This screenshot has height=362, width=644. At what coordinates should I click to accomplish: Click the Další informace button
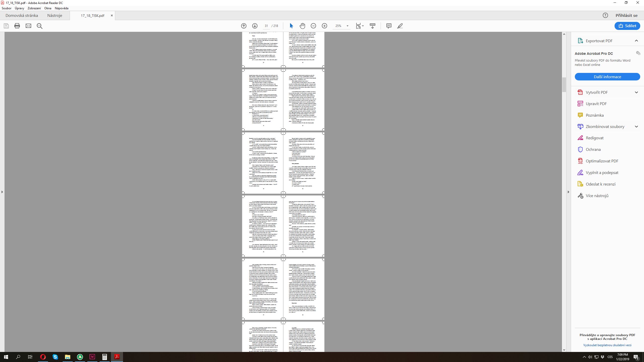pos(607,77)
